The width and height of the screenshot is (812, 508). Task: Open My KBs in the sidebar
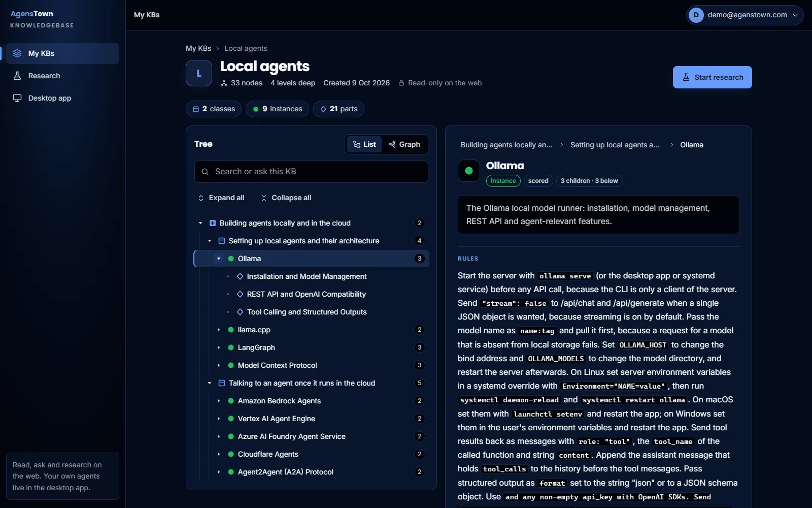pos(62,53)
